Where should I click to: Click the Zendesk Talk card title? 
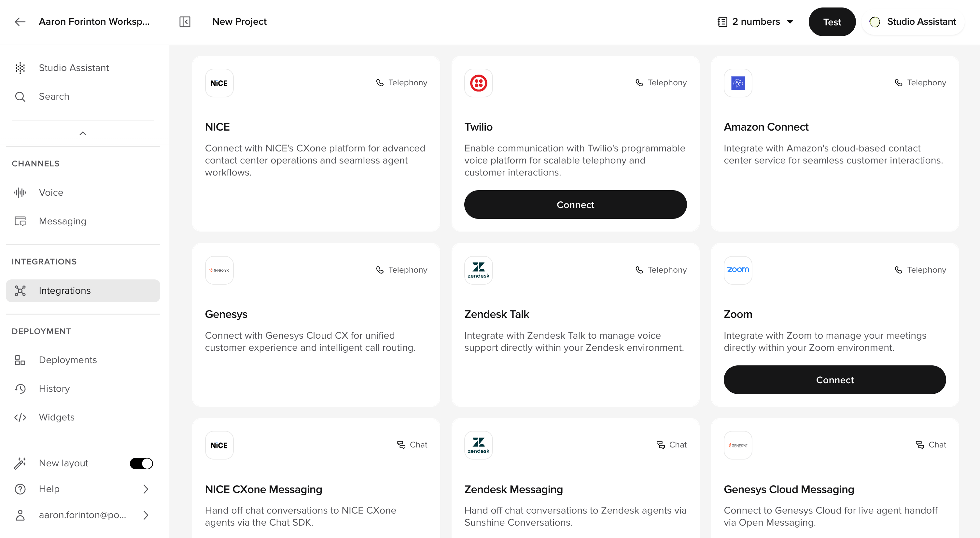coord(497,314)
